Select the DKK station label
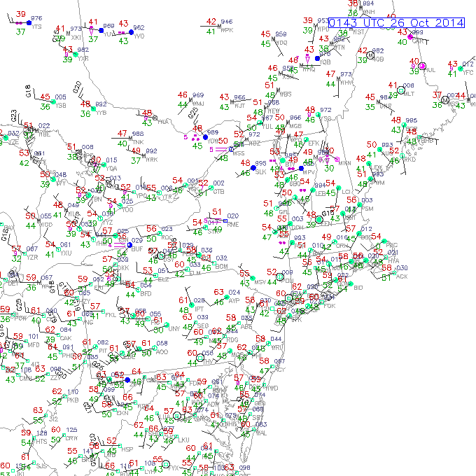 (x=123, y=267)
